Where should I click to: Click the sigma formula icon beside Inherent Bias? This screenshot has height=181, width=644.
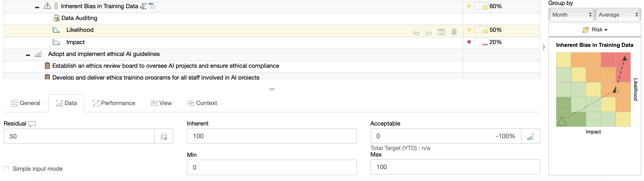(x=143, y=7)
